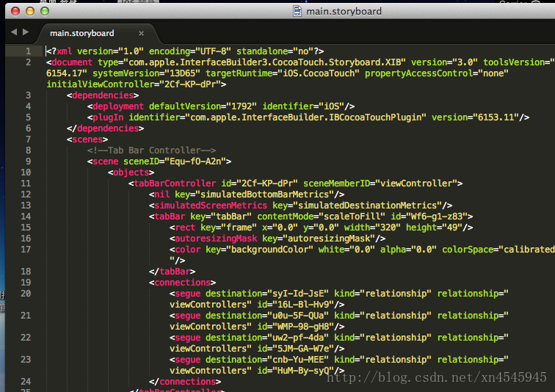The image size is (555, 392).
Task: Click line number 1 in gutter
Action: tap(28, 51)
